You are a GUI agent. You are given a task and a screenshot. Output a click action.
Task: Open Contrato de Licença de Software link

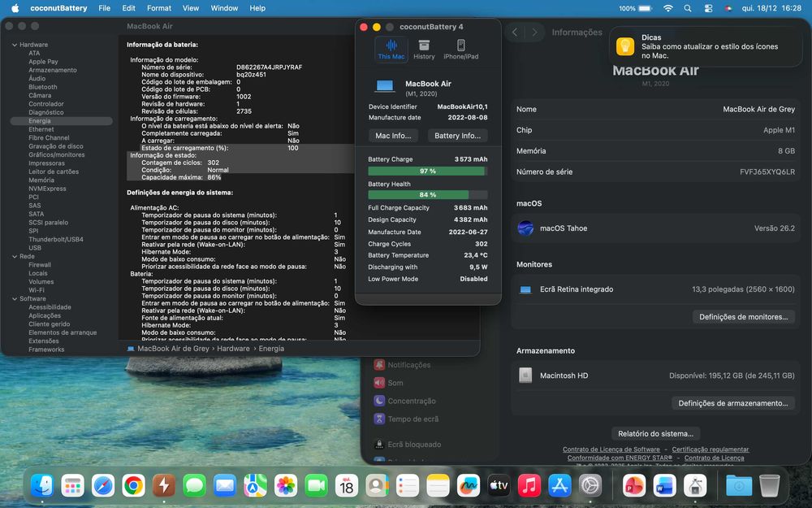[611, 449]
